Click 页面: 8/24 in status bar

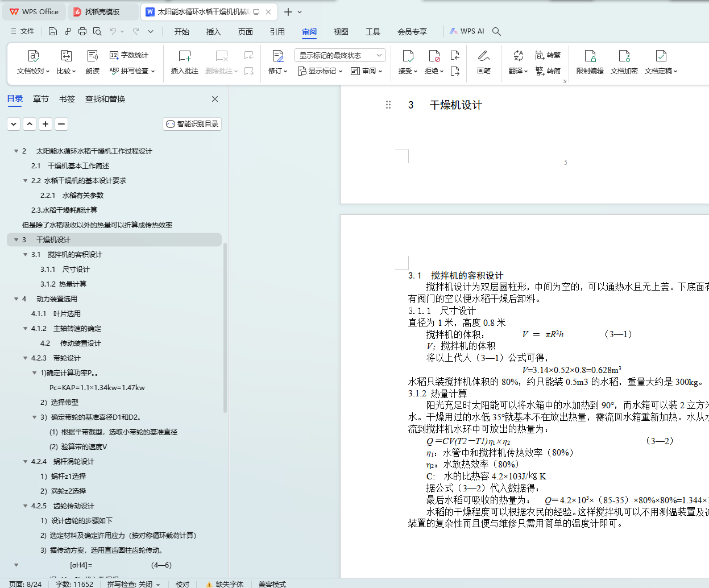26,584
